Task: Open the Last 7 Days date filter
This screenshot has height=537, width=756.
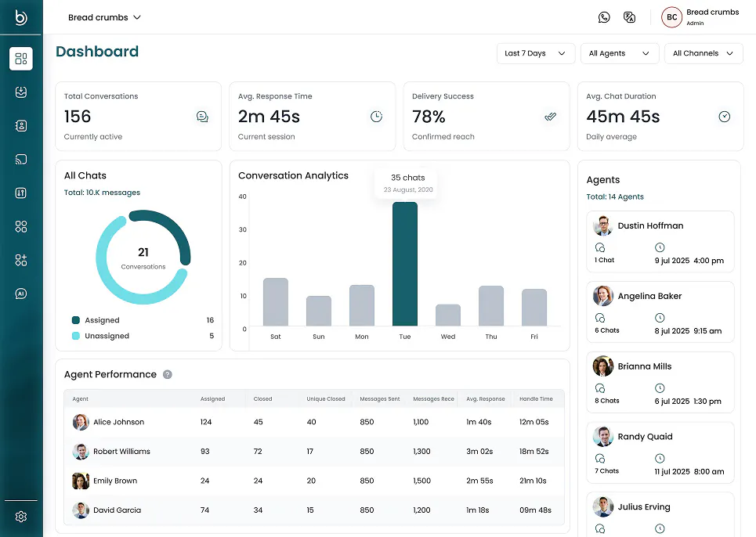Action: (536, 53)
